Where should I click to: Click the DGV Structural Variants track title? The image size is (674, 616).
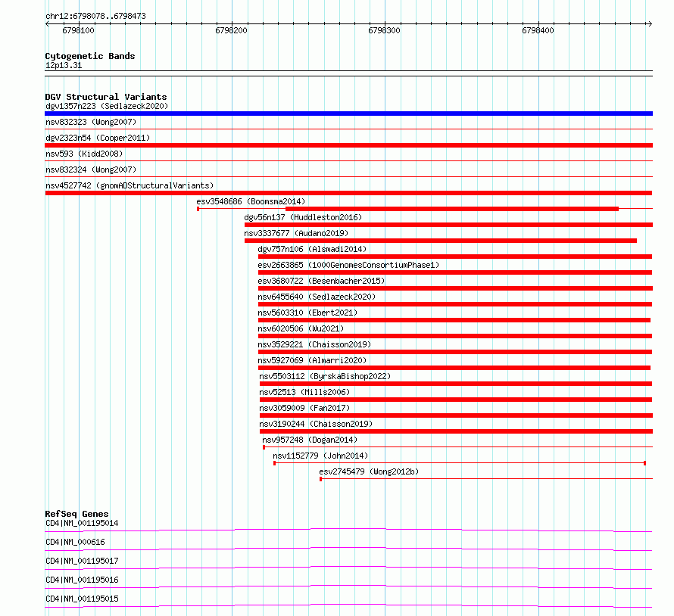106,97
